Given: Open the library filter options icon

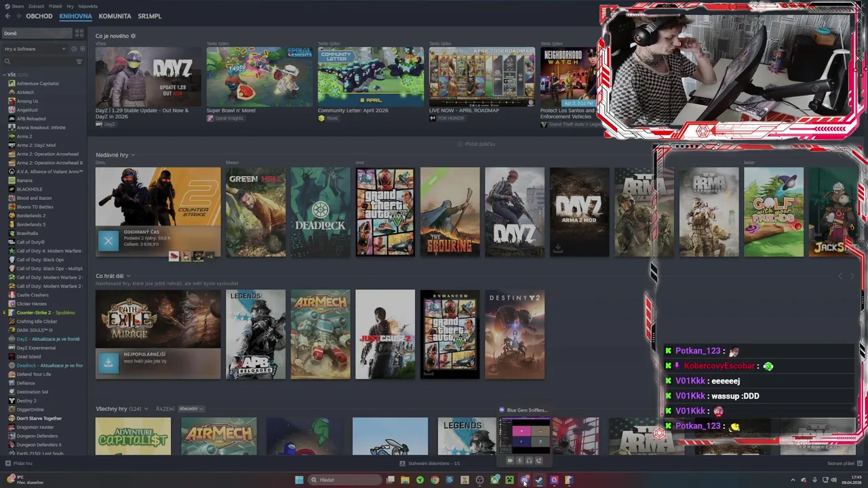Looking at the screenshot, I should pos(79,62).
